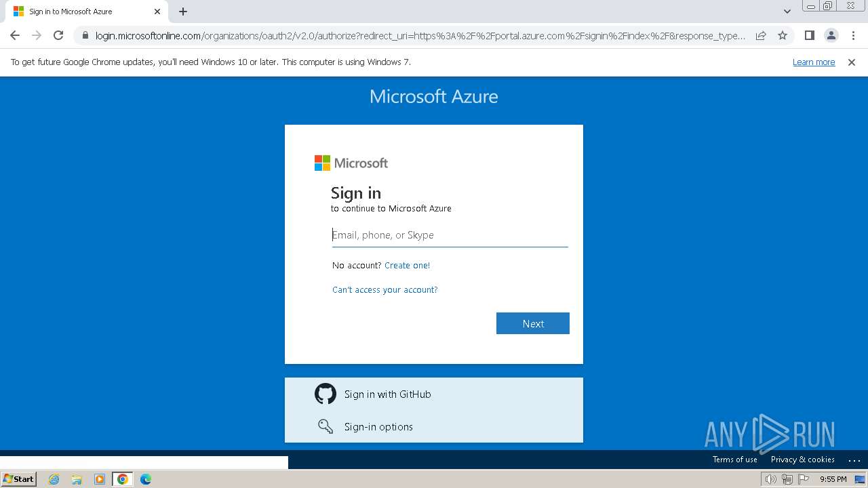Open the Chrome three-dot menu
Image resolution: width=868 pixels, height=488 pixels.
pos(852,35)
